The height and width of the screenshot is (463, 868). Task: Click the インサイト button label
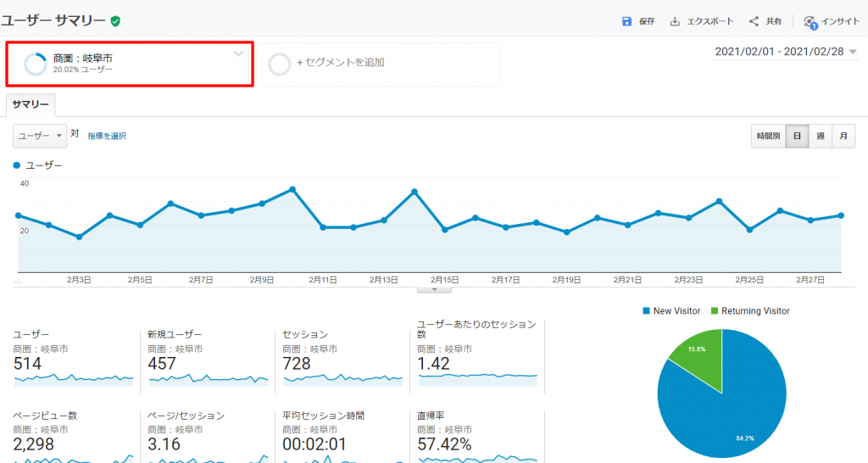pos(840,21)
